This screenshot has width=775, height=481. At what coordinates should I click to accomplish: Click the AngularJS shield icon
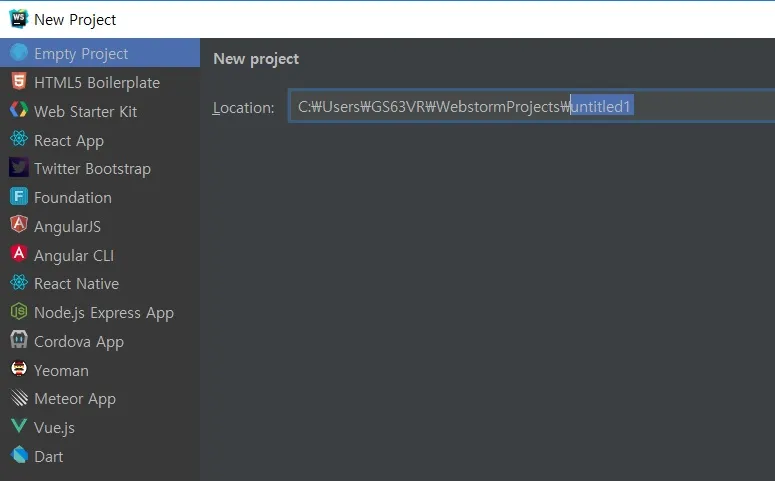19,225
